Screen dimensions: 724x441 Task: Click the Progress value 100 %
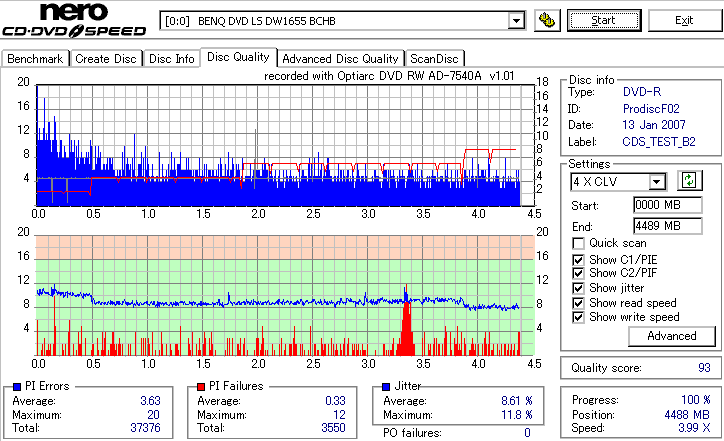(x=696, y=400)
